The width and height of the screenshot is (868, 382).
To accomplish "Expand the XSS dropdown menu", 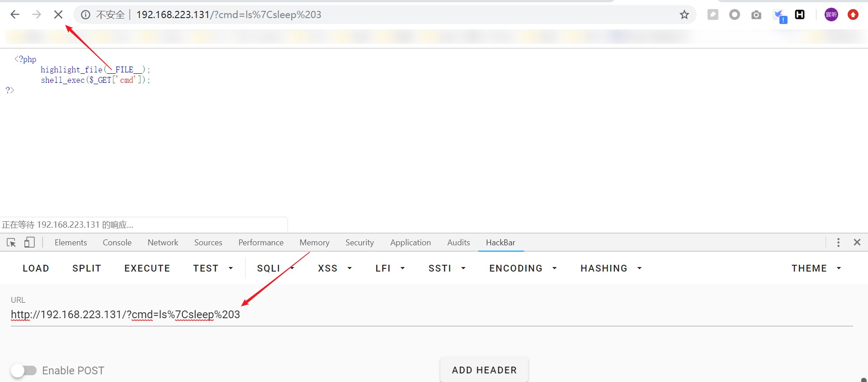I will click(335, 268).
